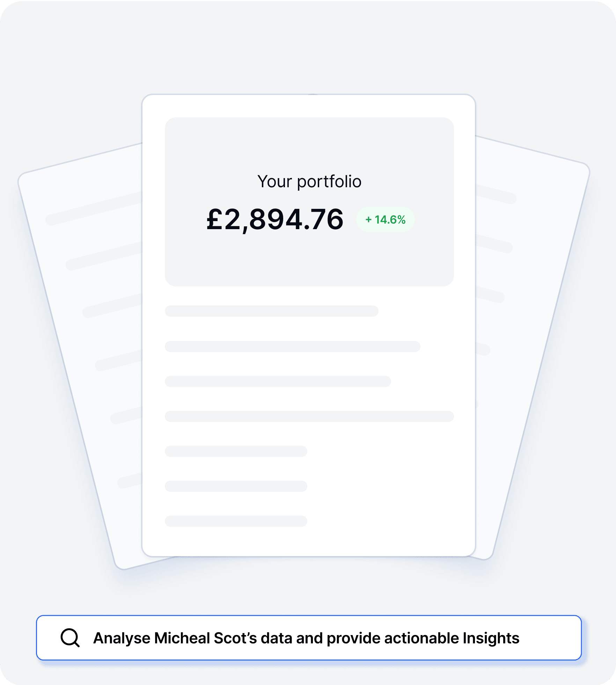Click the name "Micheal Scot's" in the search bar
The image size is (616, 685).
(206, 638)
